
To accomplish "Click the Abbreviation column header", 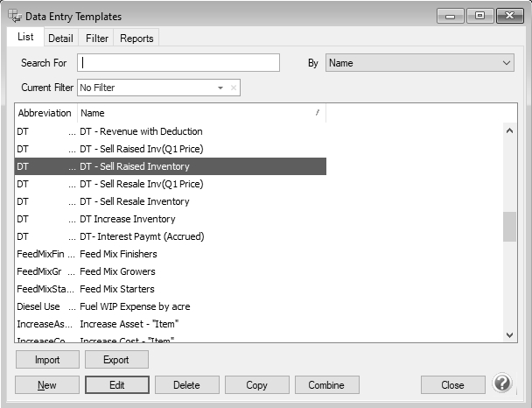I will click(45, 113).
